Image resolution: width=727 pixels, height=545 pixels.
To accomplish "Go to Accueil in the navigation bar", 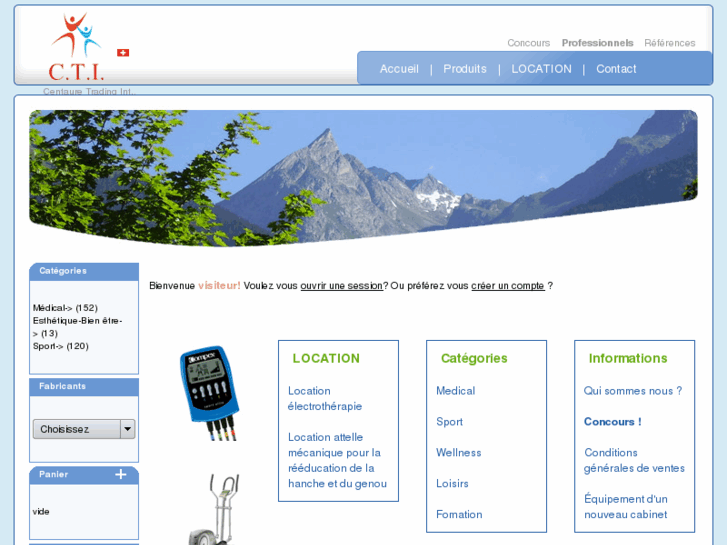I will click(x=399, y=69).
